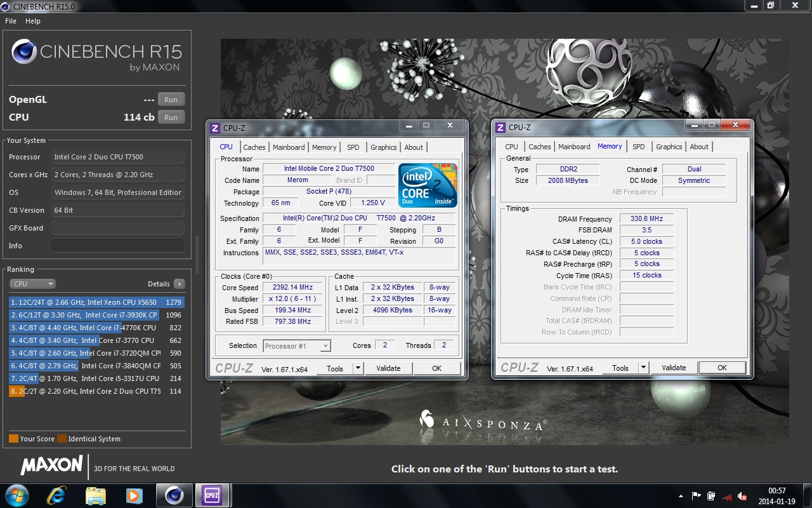Screen dimensions: 812x508
Task: Click the Intel Core 2 Duo logo badge
Action: (428, 185)
